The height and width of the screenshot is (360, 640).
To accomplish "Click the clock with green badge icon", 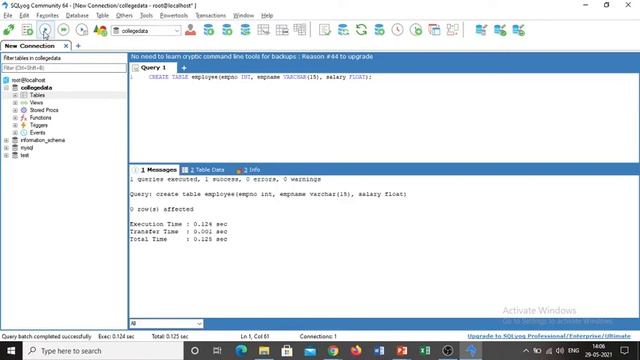I will 416,30.
